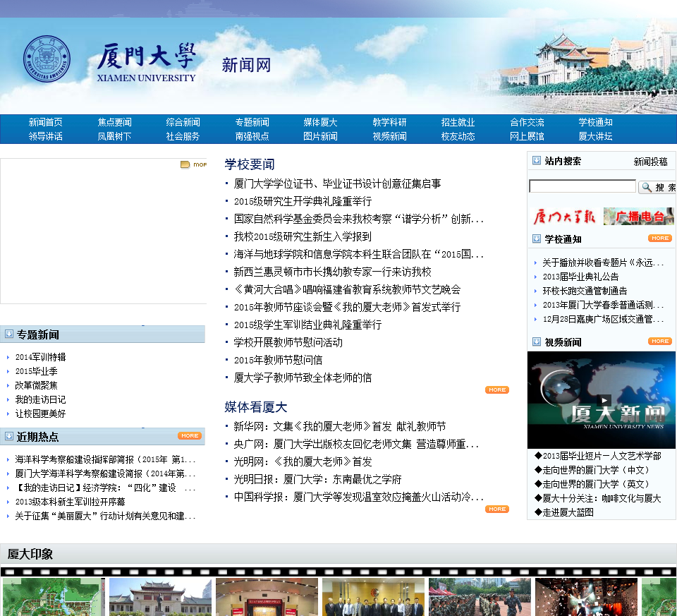Open 媒体厦大 in navigation bar
Viewport: 677px width, 616px height.
point(320,122)
